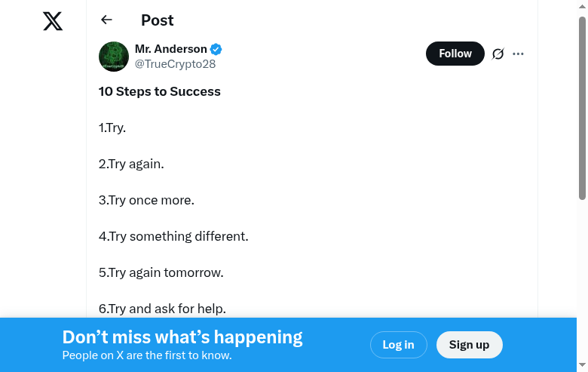Click the '3.Try once more.' line
This screenshot has height=372, width=588.
pyautogui.click(x=146, y=201)
